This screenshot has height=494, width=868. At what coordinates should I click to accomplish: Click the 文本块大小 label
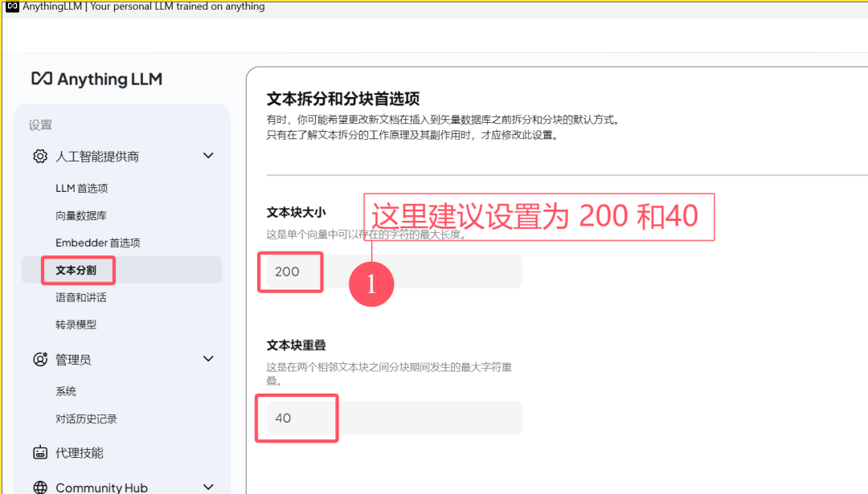296,212
